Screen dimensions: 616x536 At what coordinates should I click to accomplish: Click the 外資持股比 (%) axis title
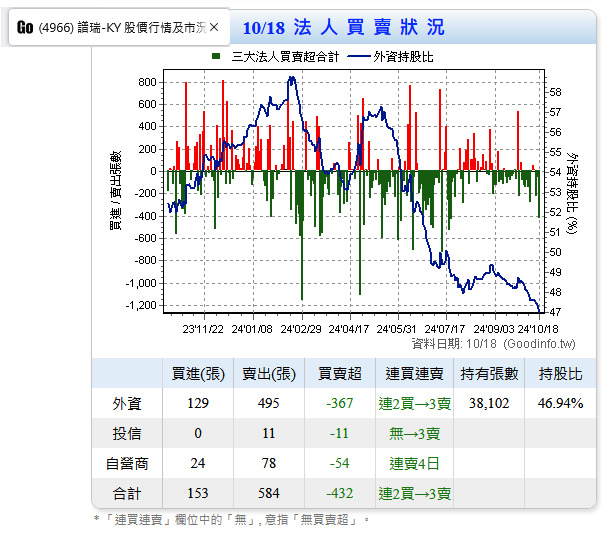(x=572, y=194)
